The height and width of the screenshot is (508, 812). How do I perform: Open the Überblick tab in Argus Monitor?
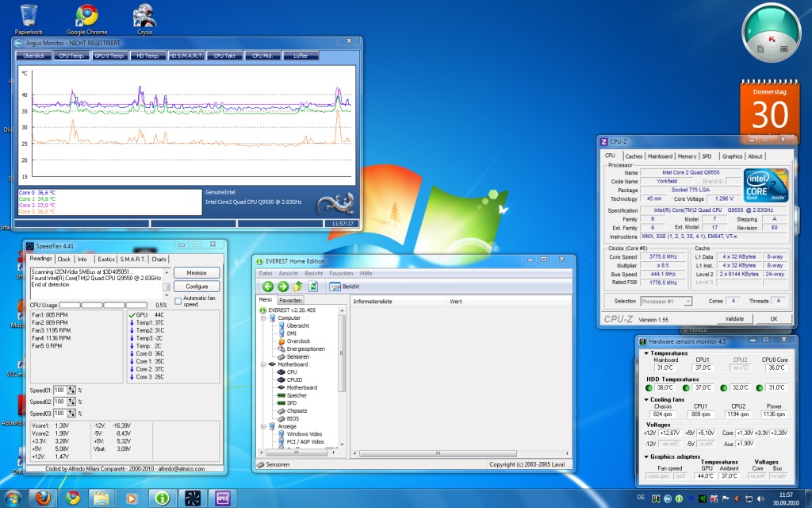33,56
